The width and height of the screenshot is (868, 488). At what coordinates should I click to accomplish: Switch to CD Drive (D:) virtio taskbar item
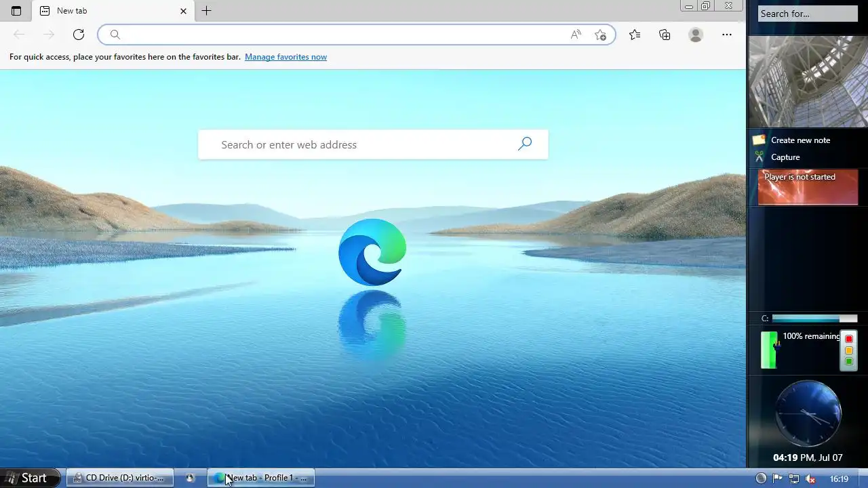[x=119, y=478]
